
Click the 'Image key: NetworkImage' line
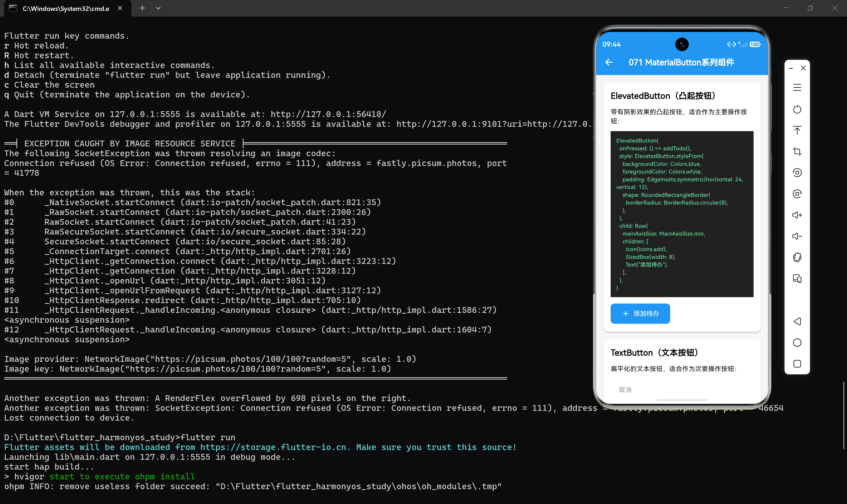click(198, 369)
